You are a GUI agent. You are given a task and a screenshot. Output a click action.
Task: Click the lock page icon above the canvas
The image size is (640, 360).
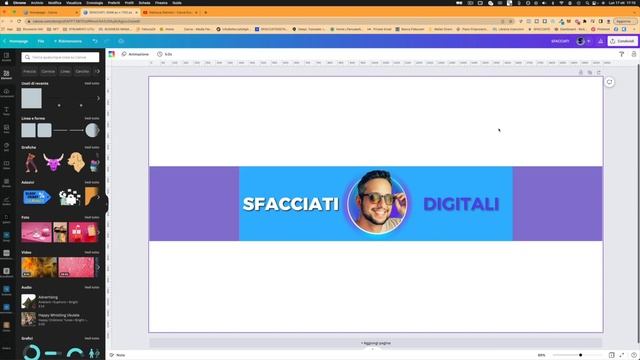coord(581,72)
